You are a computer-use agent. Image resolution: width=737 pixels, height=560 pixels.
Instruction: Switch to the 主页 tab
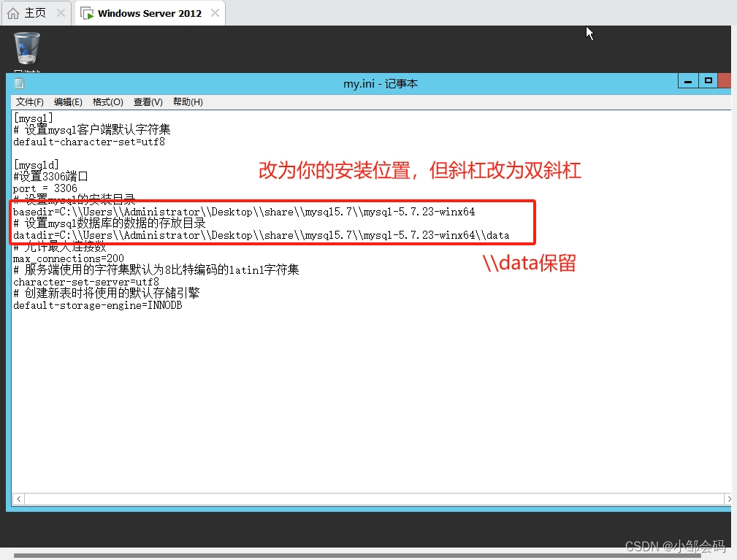37,13
